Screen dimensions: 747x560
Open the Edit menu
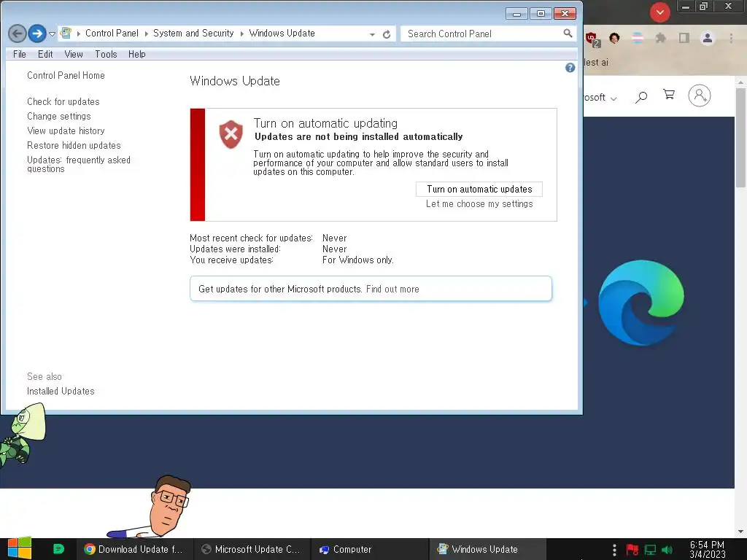pyautogui.click(x=45, y=54)
